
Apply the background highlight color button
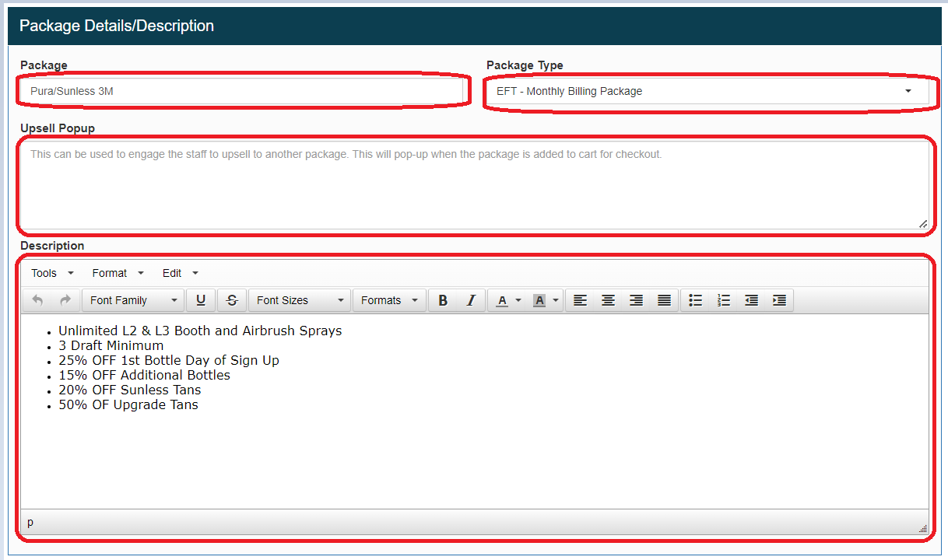pyautogui.click(x=539, y=300)
